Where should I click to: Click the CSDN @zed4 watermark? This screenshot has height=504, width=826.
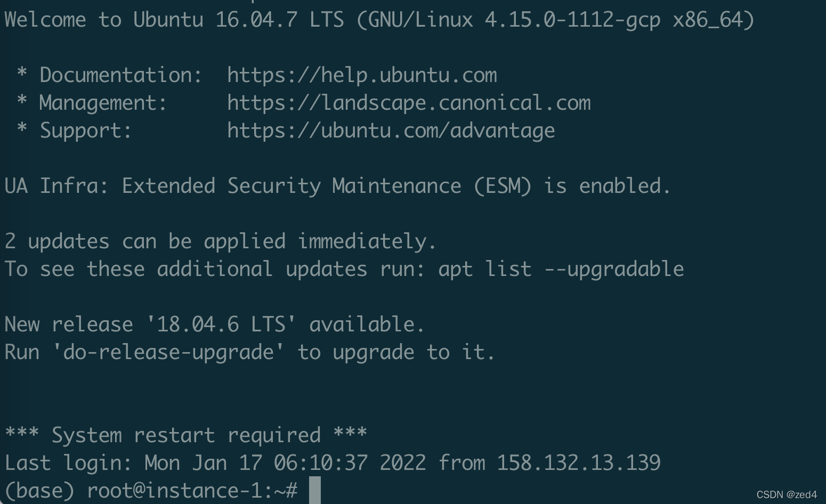(787, 494)
